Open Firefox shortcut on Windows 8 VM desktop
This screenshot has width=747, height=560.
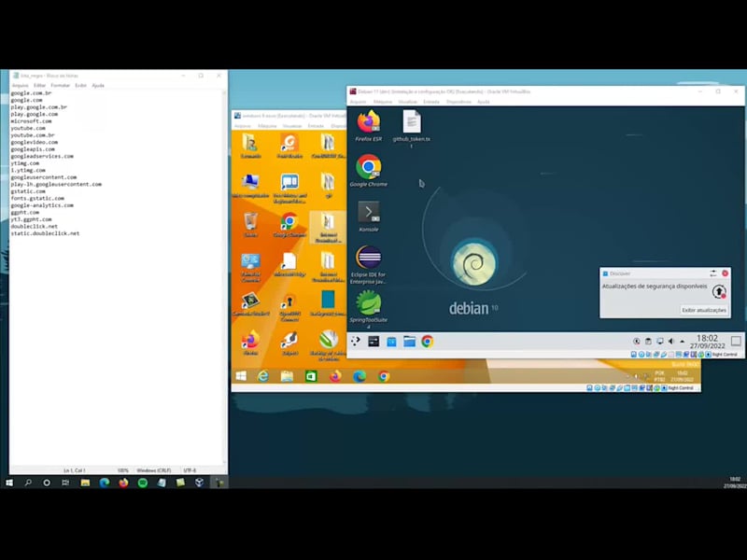(x=250, y=343)
